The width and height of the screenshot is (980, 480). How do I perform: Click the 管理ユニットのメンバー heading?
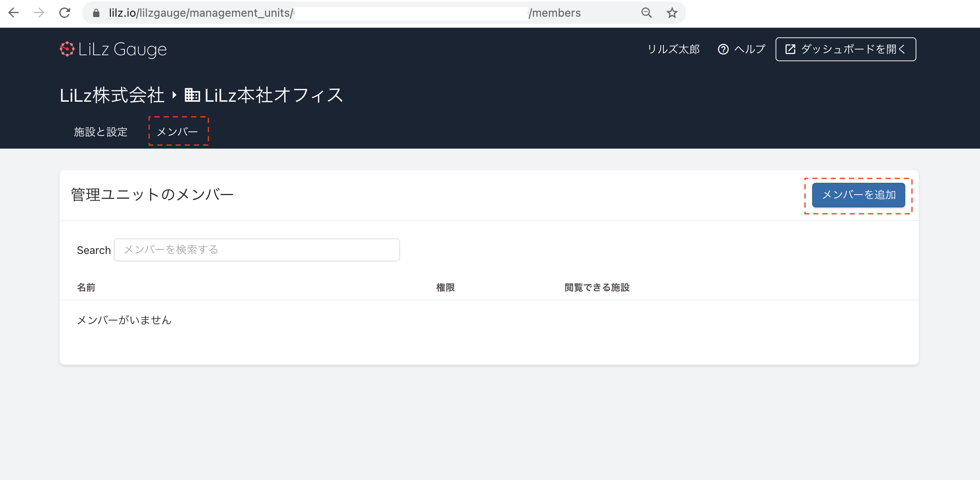(x=152, y=195)
